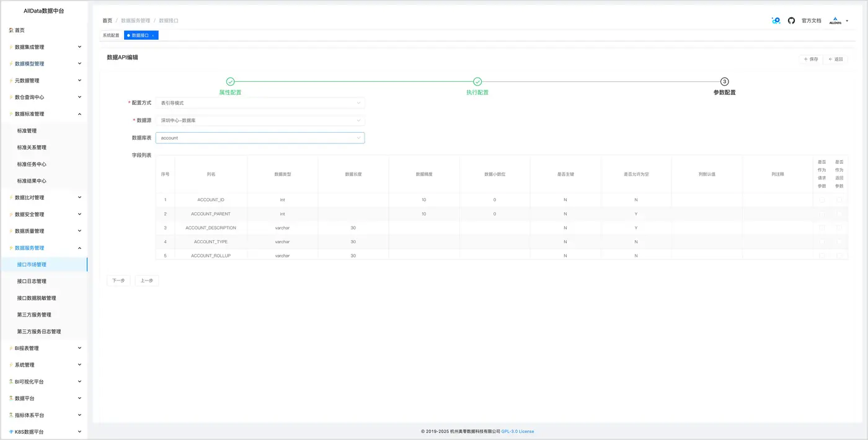Image resolution: width=868 pixels, height=440 pixels.
Task: Open 标准结果中心 in the sidebar
Action: (32, 181)
